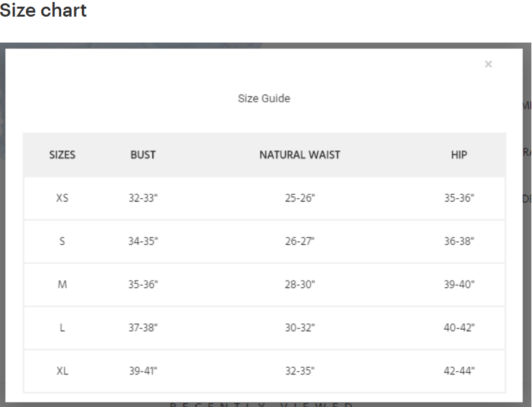532x407 pixels.
Task: Click the XL size row label
Action: [x=62, y=370]
